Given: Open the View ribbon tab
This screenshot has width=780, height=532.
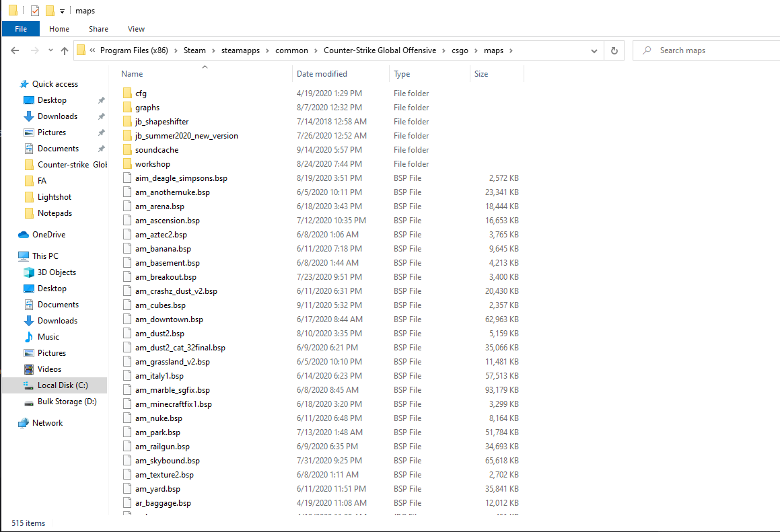Looking at the screenshot, I should [x=137, y=29].
